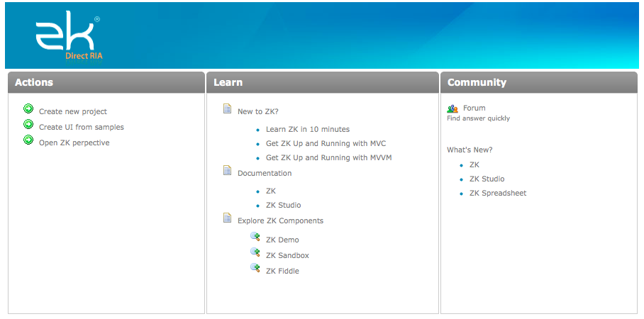Click document icon next to Explore ZK Components

point(227,218)
